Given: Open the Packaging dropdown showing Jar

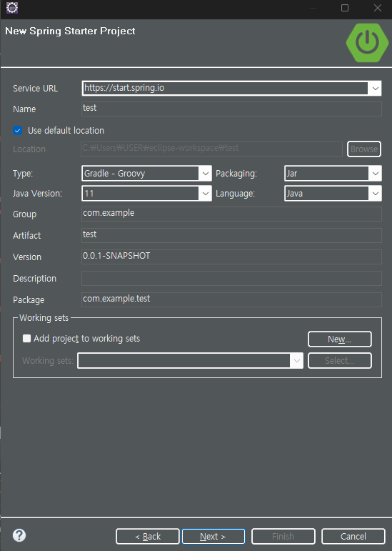Looking at the screenshot, I should coord(375,174).
